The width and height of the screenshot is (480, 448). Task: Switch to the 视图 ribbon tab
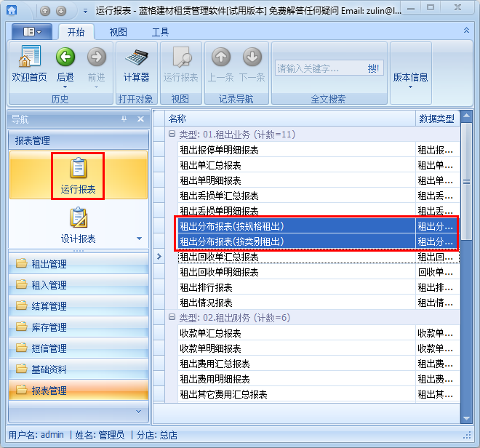118,33
